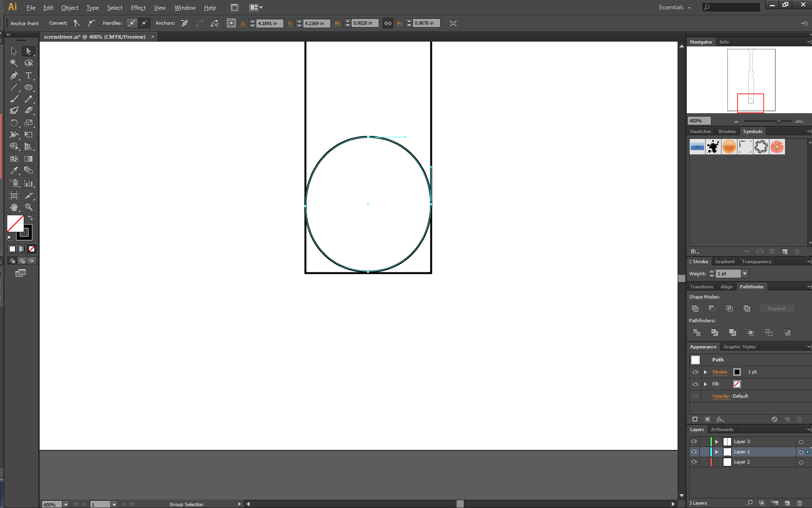This screenshot has height=508, width=812.
Task: Select the Eyedropper tool
Action: [14, 170]
